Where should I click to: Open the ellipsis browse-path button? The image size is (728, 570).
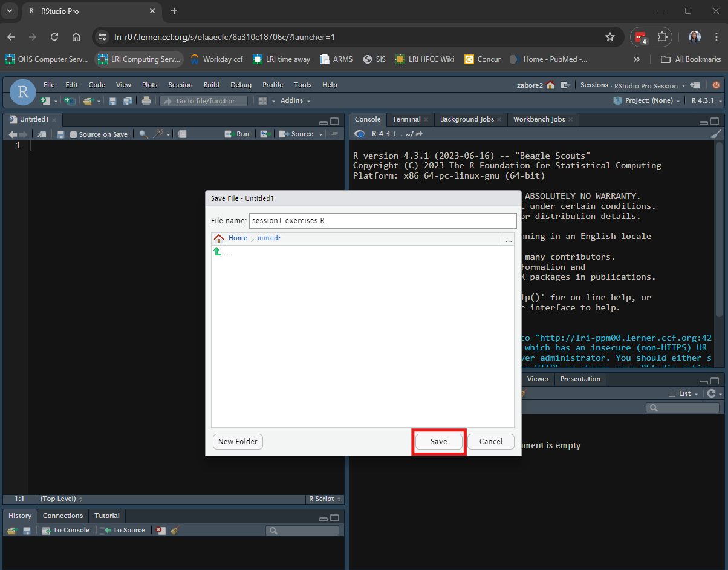[509, 239]
